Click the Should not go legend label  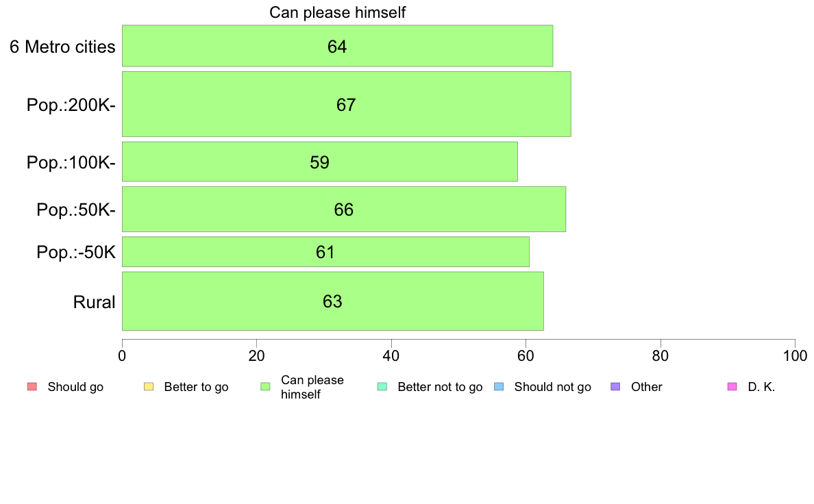(x=552, y=387)
